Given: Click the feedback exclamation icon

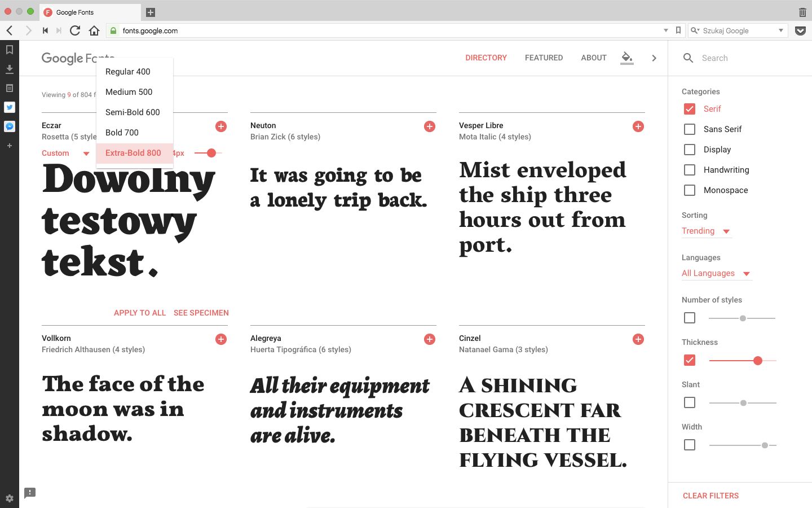Looking at the screenshot, I should pyautogui.click(x=30, y=493).
